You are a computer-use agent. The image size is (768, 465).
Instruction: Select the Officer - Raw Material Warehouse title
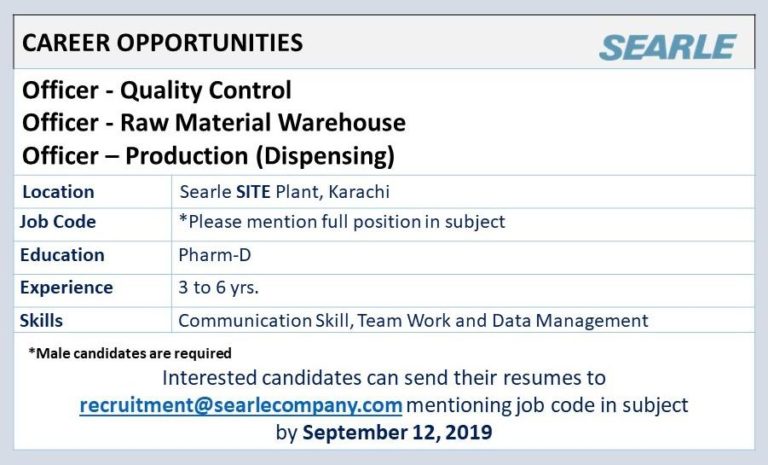(213, 123)
